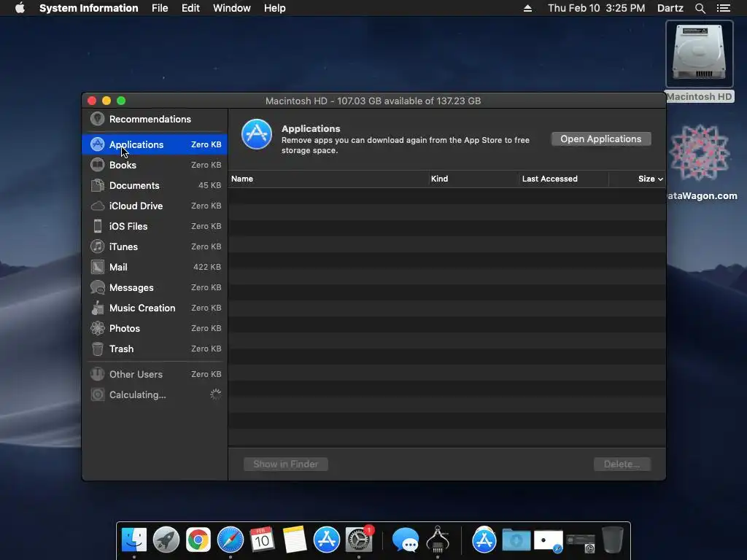This screenshot has height=560, width=747.
Task: Open the Help menu
Action: click(x=274, y=8)
